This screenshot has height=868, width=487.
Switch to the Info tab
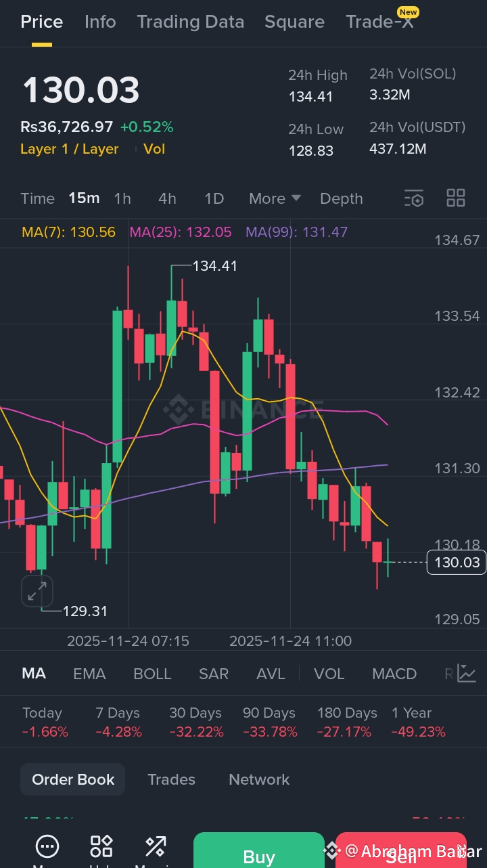pos(100,22)
